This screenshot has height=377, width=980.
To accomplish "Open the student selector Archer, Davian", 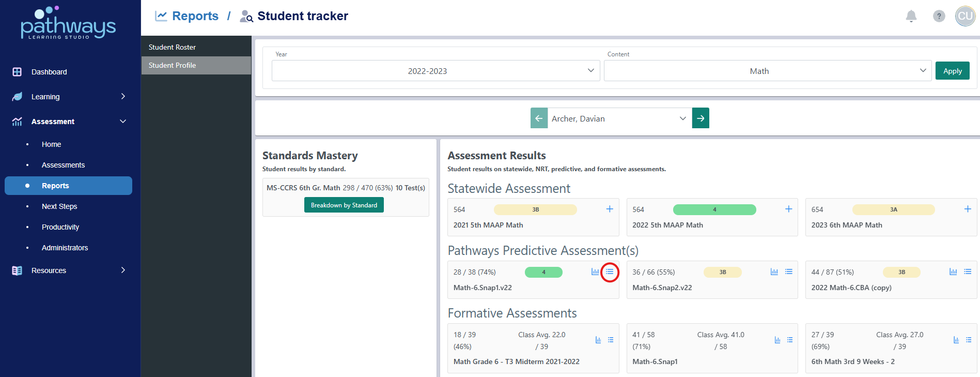I will click(x=620, y=118).
